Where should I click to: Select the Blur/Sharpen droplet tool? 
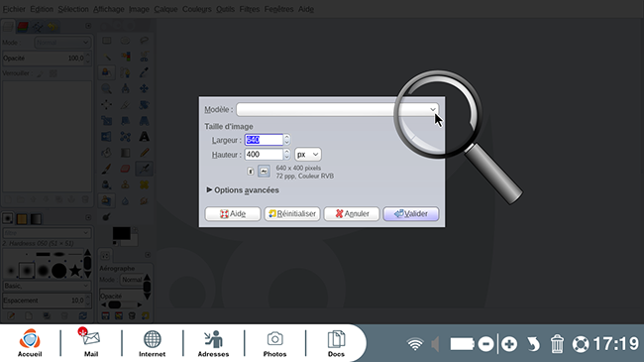click(125, 200)
